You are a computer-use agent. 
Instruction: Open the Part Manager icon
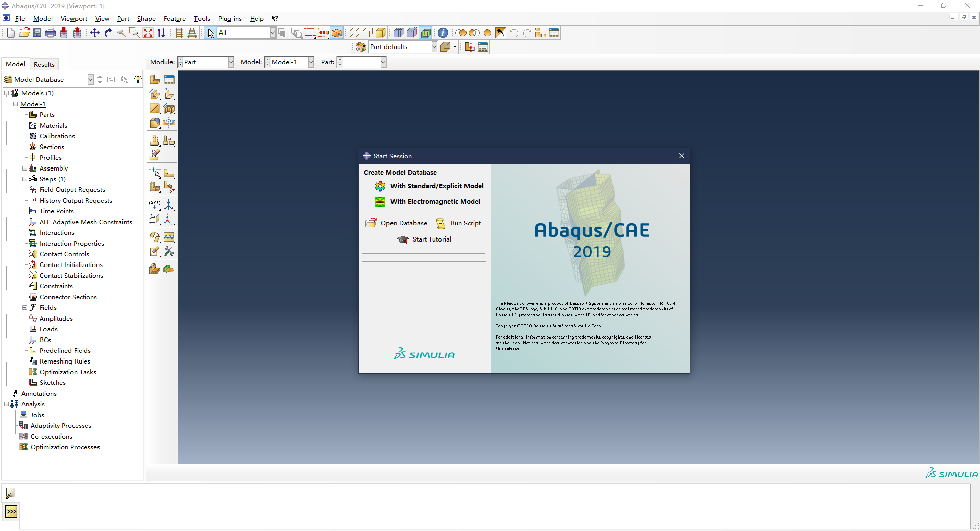click(169, 80)
